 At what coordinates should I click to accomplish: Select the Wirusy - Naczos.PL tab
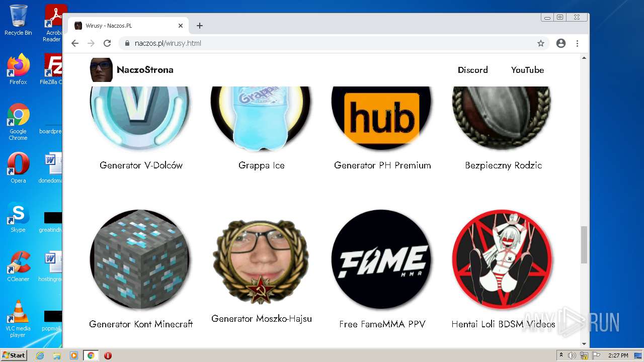pos(129,26)
